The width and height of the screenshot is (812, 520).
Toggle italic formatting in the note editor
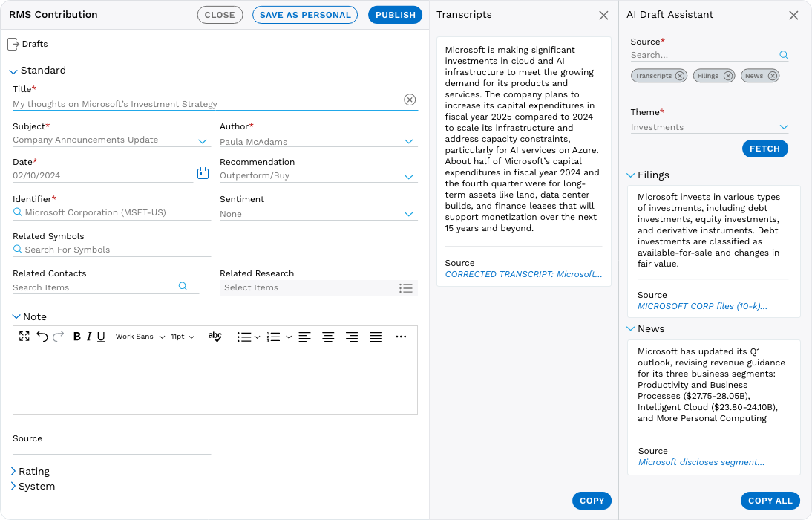pos(89,337)
